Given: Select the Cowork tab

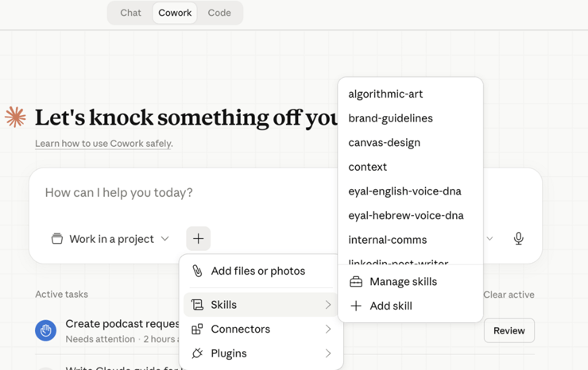Looking at the screenshot, I should 175,13.
